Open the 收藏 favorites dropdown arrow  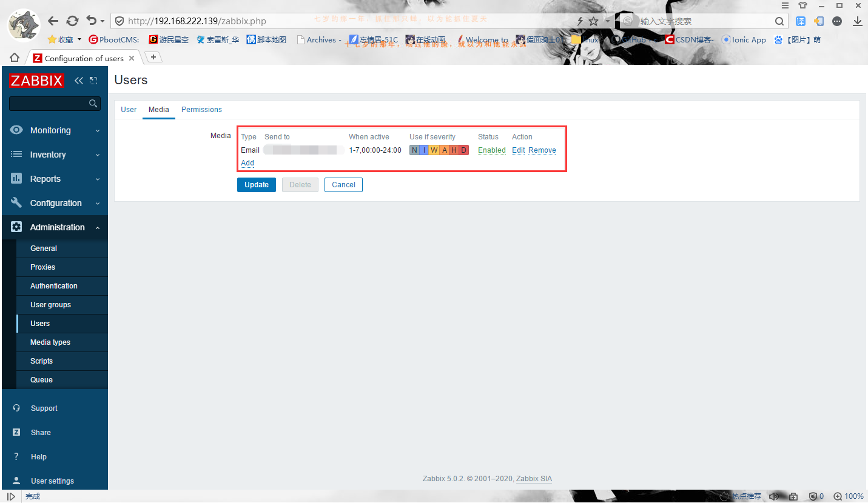coord(79,39)
